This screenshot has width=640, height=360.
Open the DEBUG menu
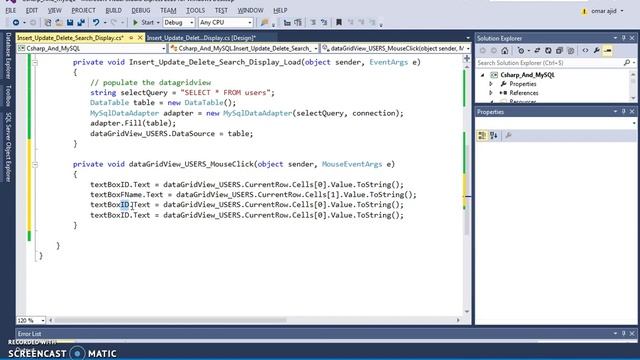pyautogui.click(x=141, y=10)
